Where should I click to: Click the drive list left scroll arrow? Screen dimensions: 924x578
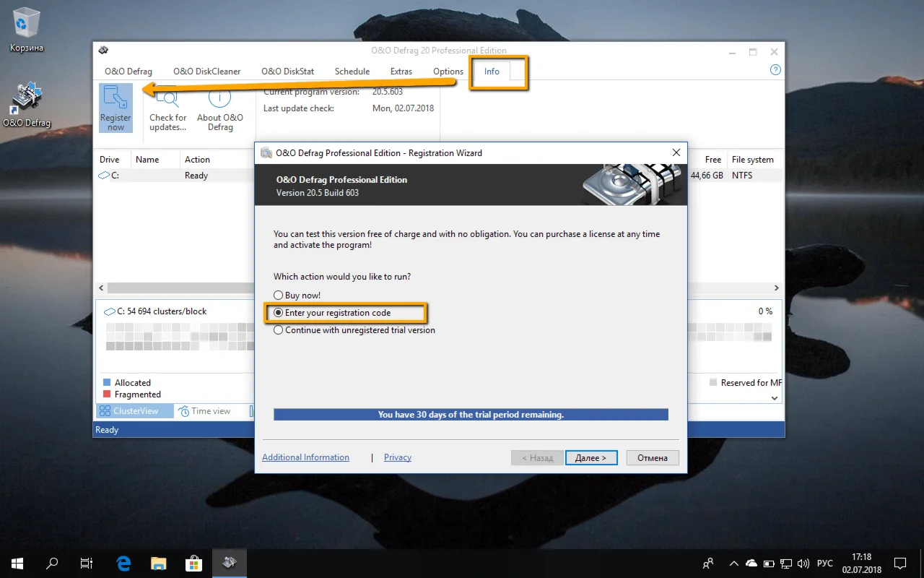coord(100,288)
